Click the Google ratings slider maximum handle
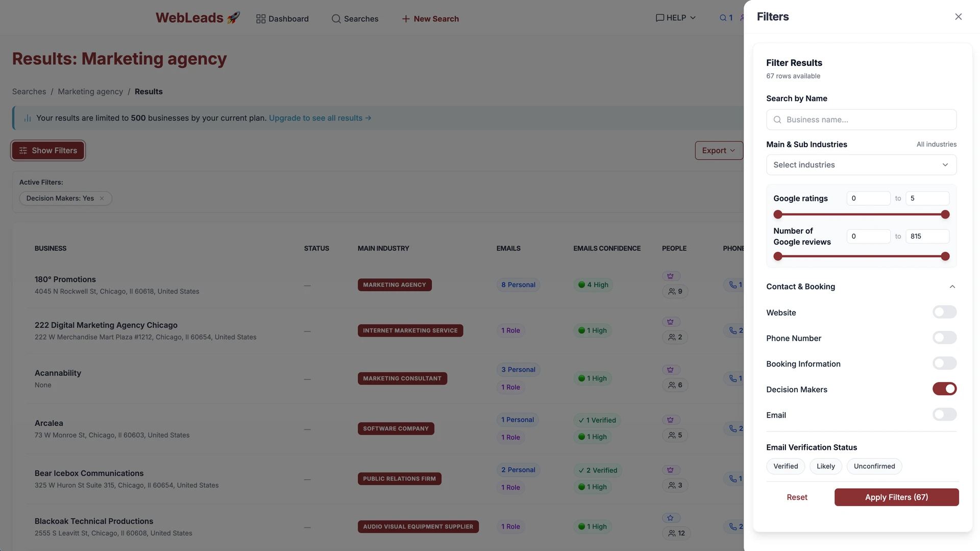Image resolution: width=980 pixels, height=551 pixels. [x=945, y=214]
